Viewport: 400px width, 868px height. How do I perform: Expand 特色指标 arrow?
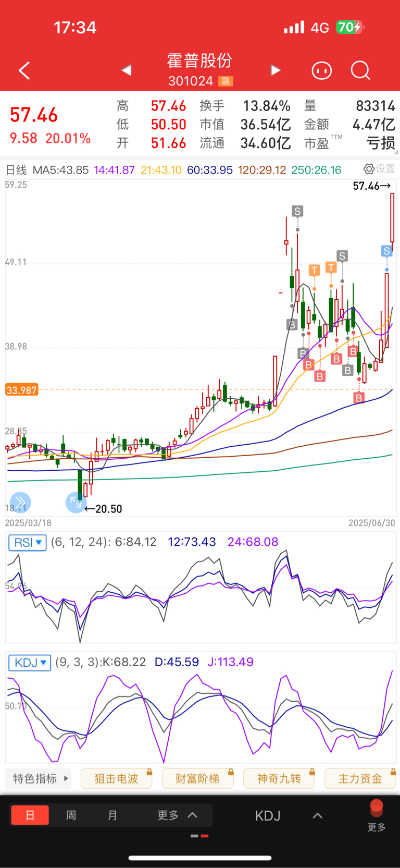pos(66,778)
